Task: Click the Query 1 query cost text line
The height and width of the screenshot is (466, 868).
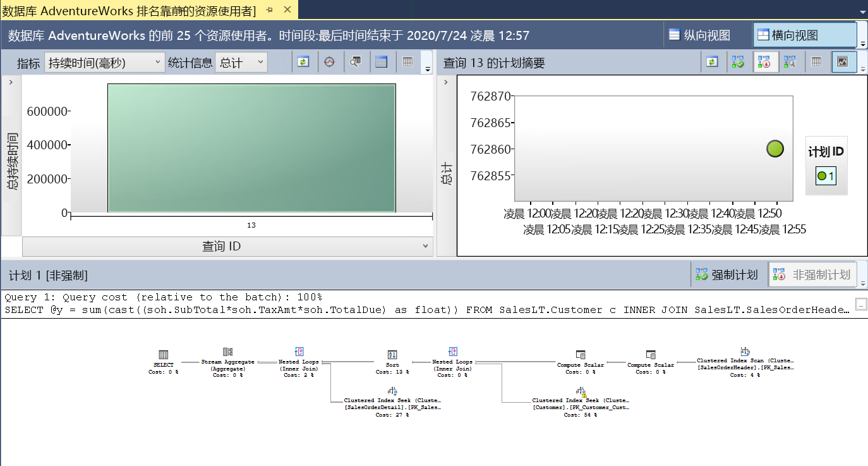Action: tap(163, 297)
